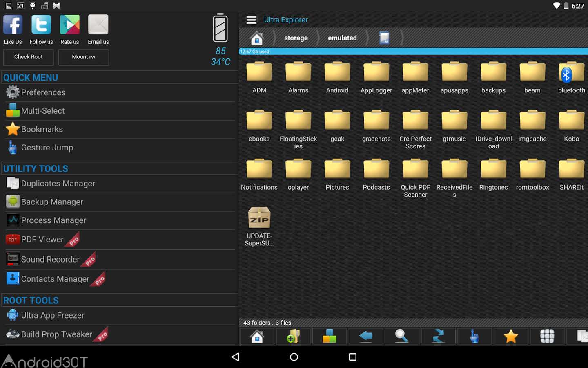Tap the Mount rw button
Image resolution: width=588 pixels, height=368 pixels.
pos(84,57)
